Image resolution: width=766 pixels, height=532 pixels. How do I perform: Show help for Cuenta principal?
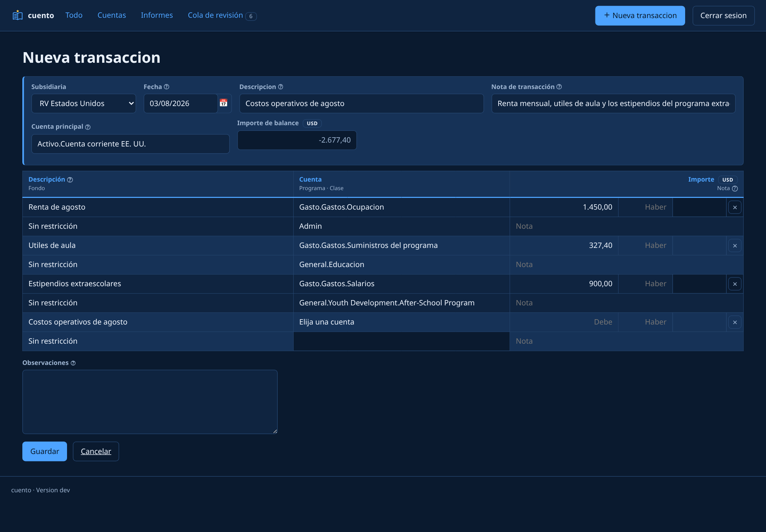pyautogui.click(x=88, y=127)
